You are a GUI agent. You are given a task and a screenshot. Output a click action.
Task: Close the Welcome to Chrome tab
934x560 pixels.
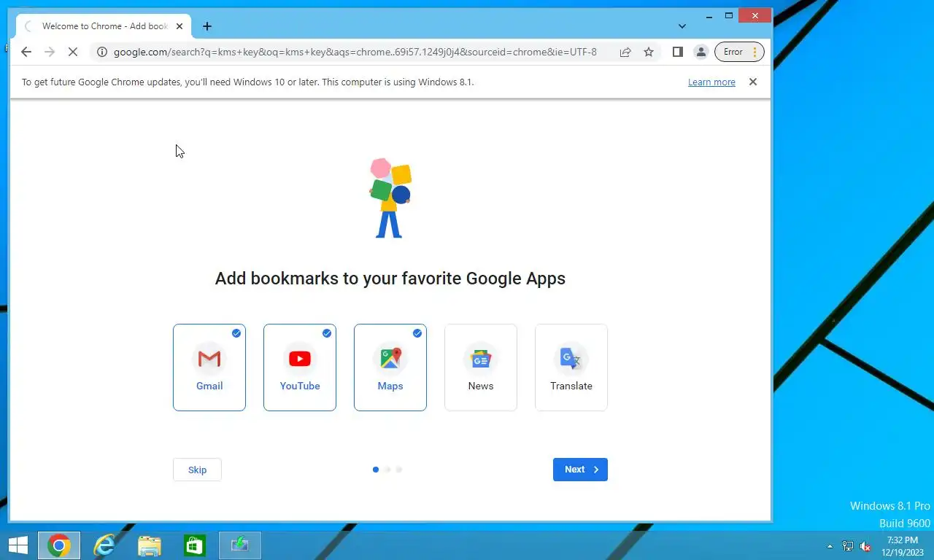tap(180, 26)
